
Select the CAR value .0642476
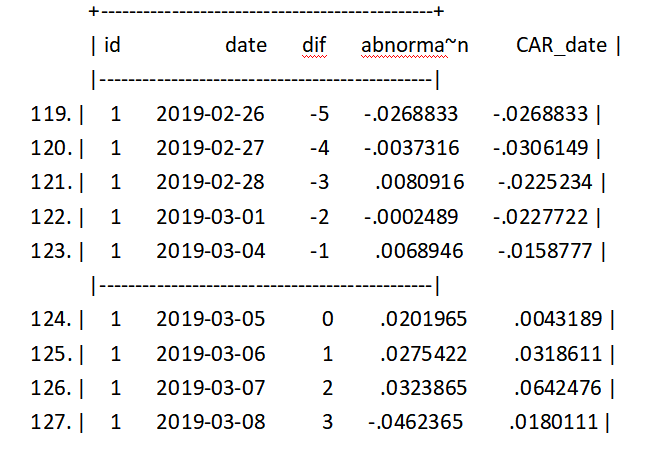pos(558,388)
